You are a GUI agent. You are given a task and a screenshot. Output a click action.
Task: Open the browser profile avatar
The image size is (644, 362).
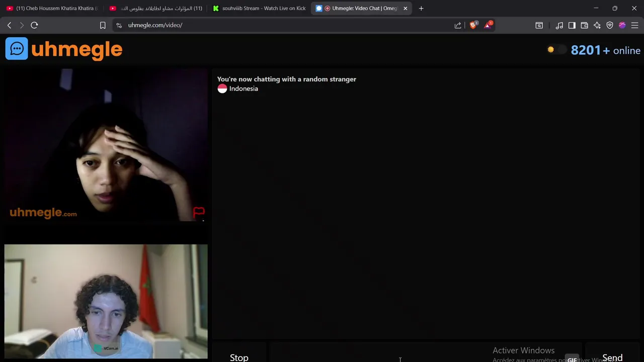622,25
